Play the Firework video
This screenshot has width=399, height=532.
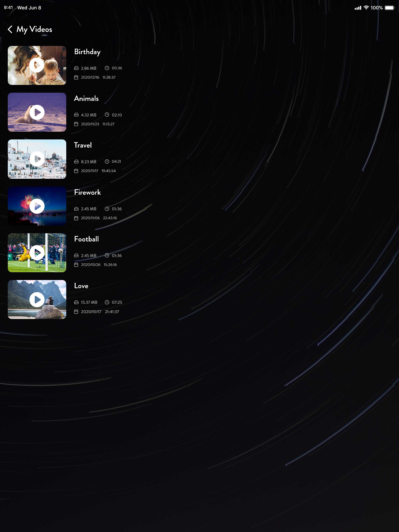pos(37,206)
